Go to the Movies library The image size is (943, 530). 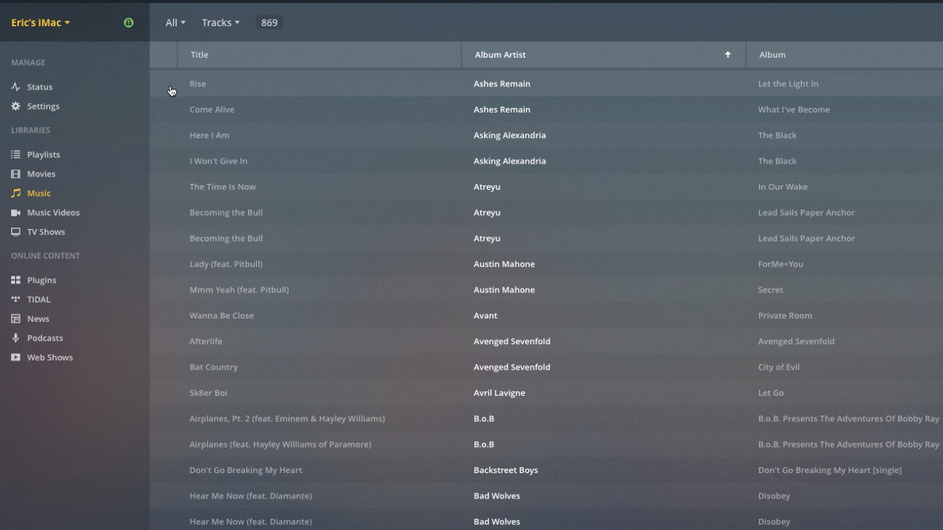click(x=41, y=174)
